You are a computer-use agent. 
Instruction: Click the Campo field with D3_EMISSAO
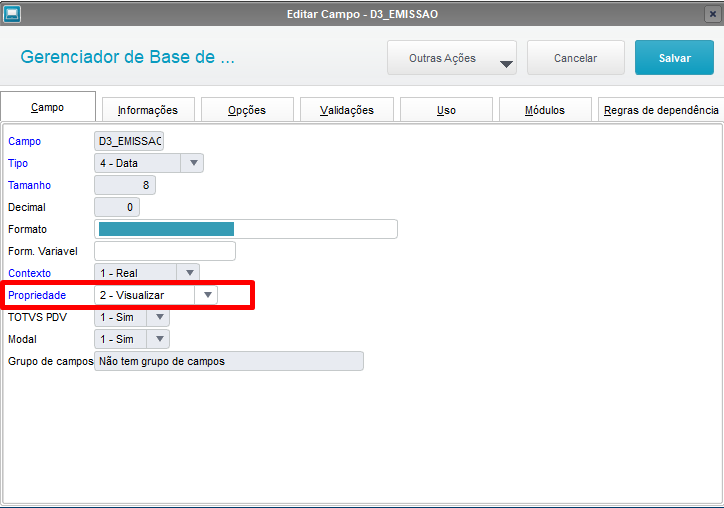click(129, 141)
